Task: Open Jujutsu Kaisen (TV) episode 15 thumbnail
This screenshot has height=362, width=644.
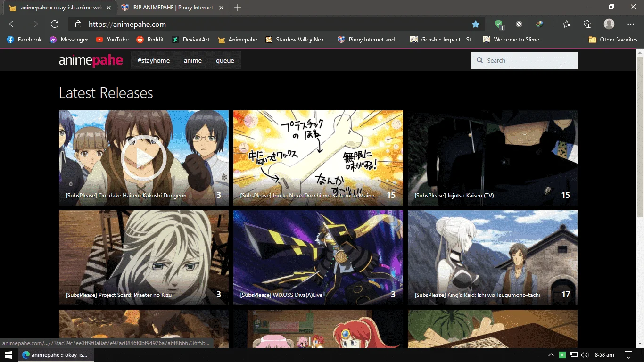Action: pyautogui.click(x=493, y=158)
